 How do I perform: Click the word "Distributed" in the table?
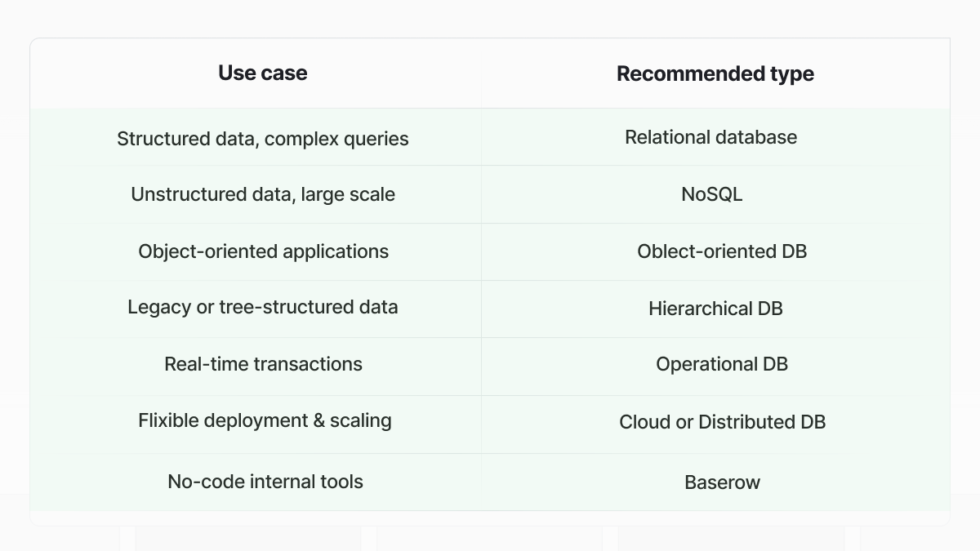[x=746, y=422]
